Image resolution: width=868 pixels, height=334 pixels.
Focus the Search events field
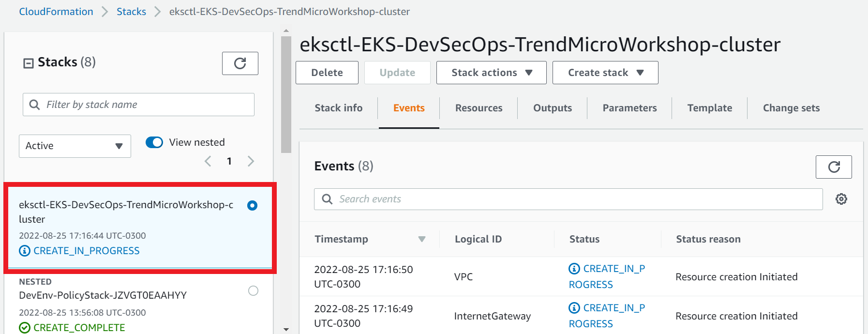pos(569,199)
